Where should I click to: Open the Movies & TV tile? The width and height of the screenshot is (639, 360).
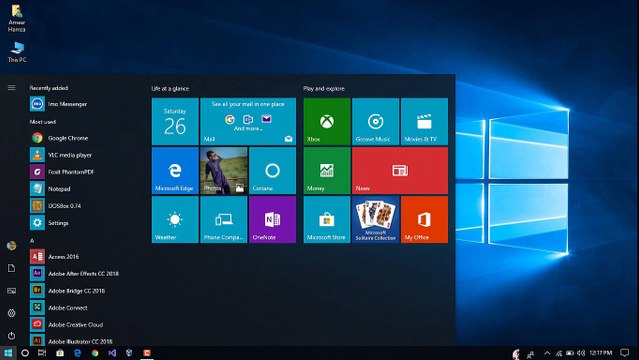pyautogui.click(x=424, y=121)
